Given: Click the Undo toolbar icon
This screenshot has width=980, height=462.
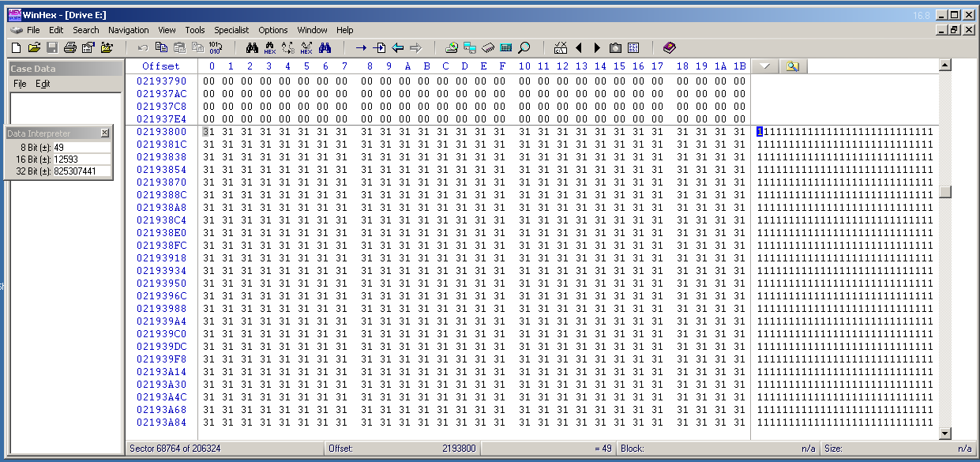Looking at the screenshot, I should (143, 47).
